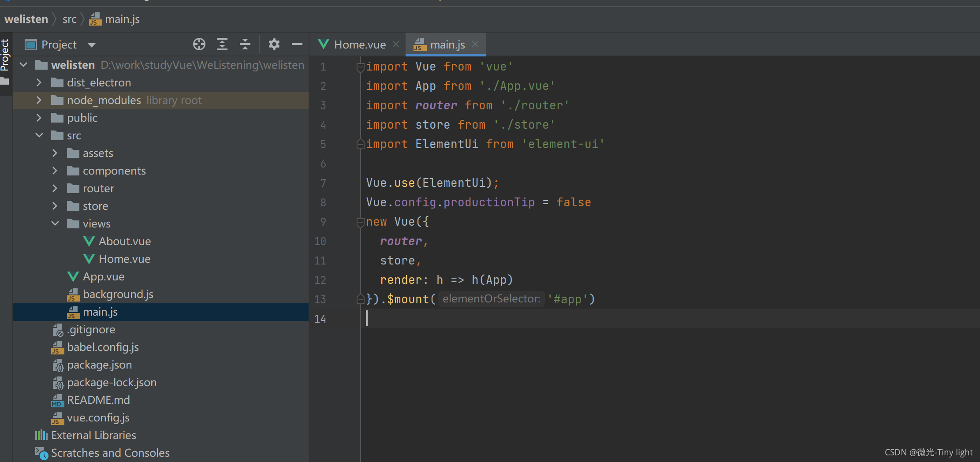980x462 pixels.
Task: Collapse the welisten root folder
Action: point(24,65)
